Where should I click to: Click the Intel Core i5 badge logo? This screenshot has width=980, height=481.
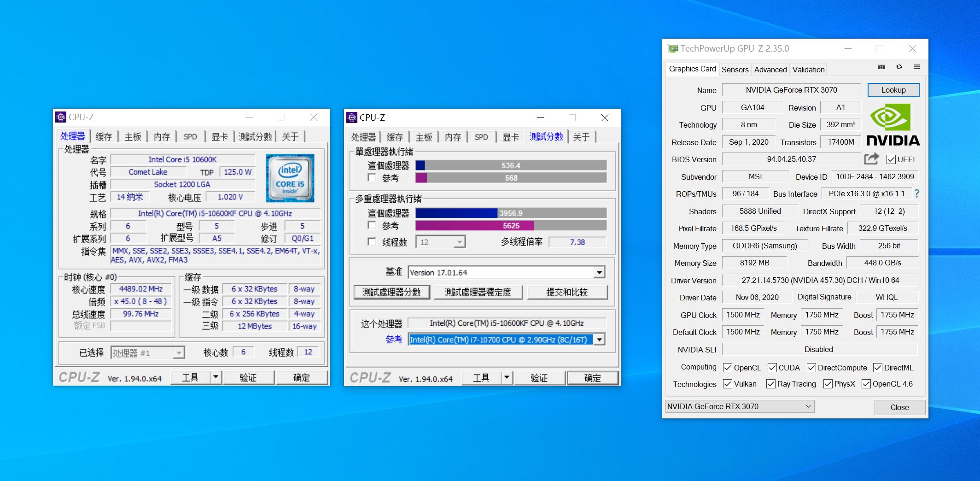(x=290, y=178)
